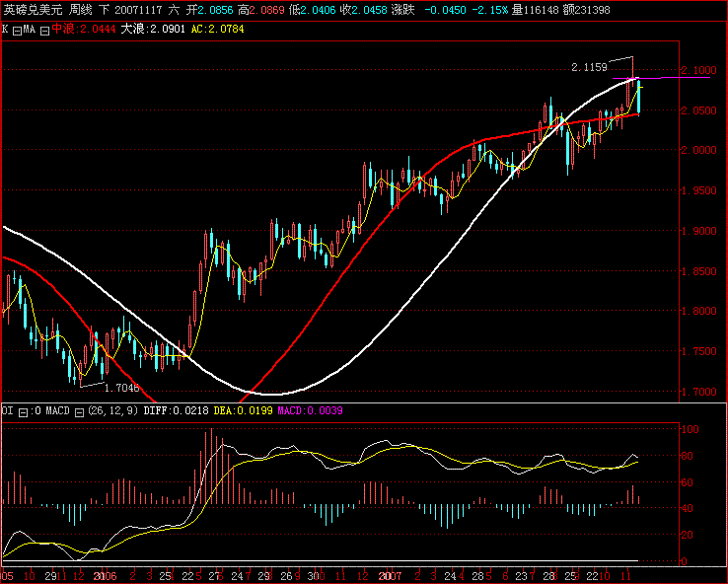Click the MACD indicator name in lower panel
The height and width of the screenshot is (584, 728).
[58, 410]
